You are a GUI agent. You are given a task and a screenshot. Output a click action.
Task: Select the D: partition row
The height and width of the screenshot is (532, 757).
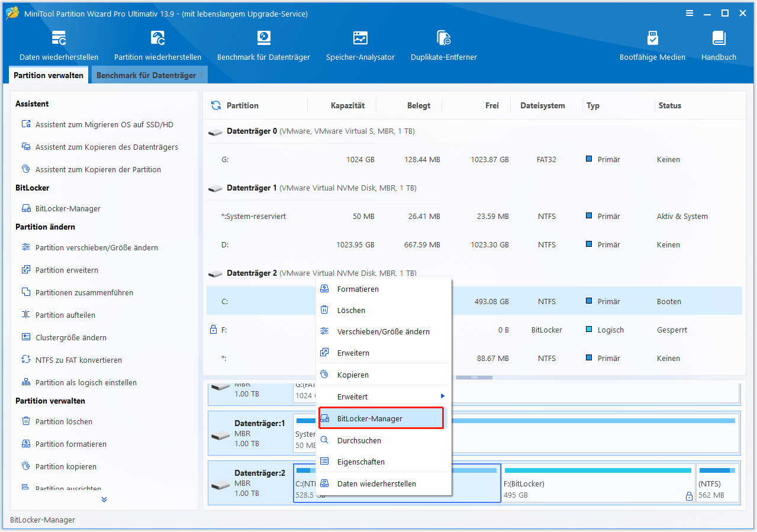[473, 245]
